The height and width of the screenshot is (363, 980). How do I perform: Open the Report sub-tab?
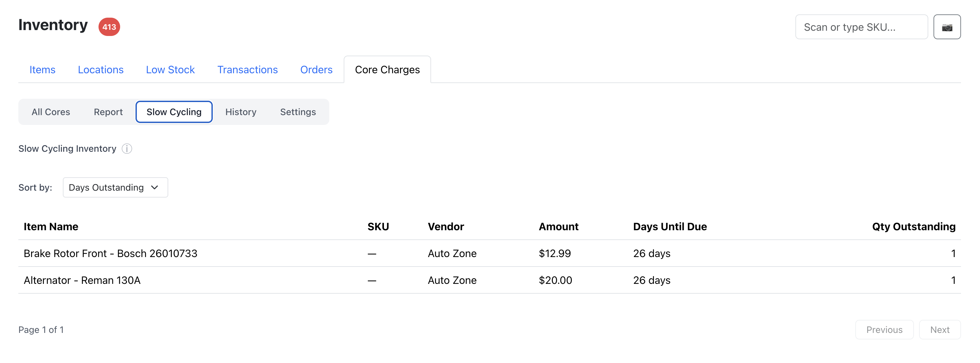(x=108, y=112)
